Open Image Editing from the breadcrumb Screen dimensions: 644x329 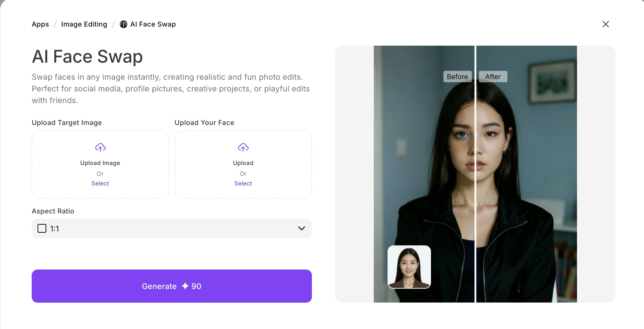[84, 24]
